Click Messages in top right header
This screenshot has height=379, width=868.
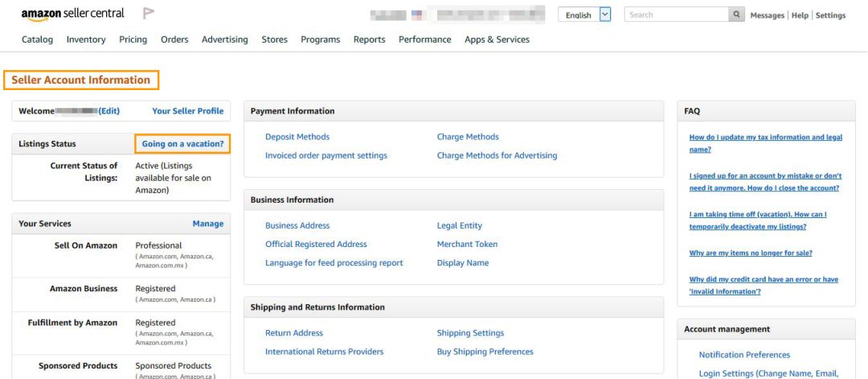(x=767, y=15)
